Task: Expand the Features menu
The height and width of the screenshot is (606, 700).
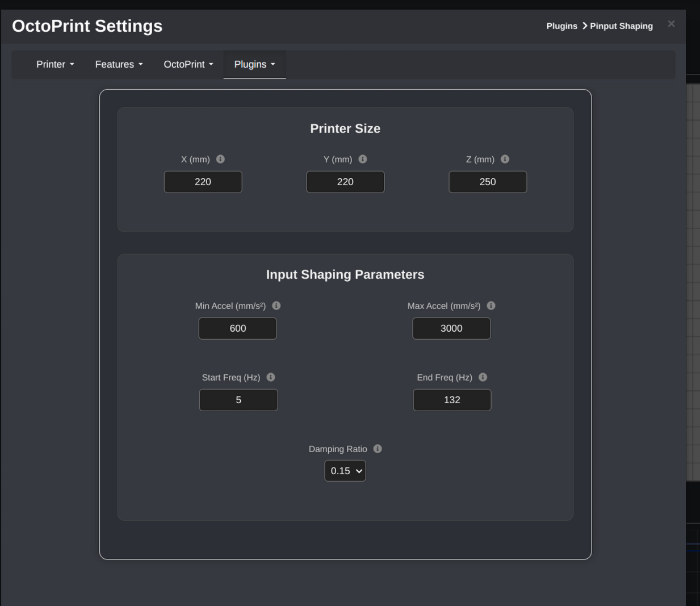Action: [119, 64]
